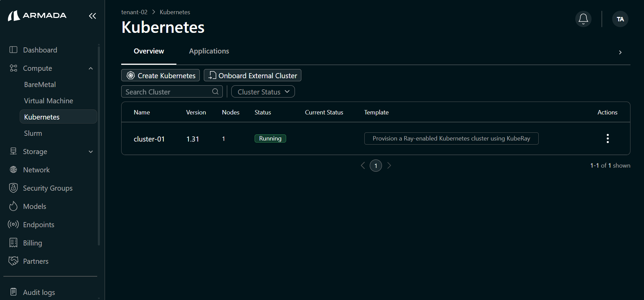Open Models page label
Screen dimensions: 644x300
click(35, 207)
